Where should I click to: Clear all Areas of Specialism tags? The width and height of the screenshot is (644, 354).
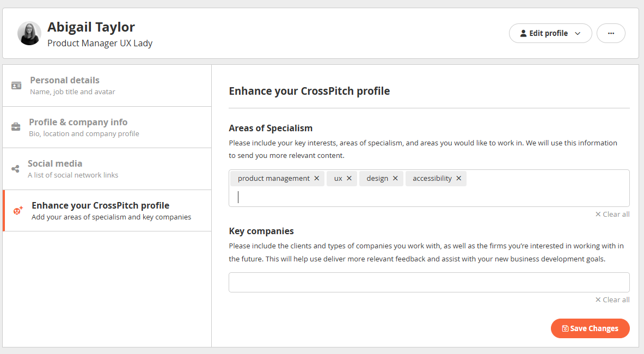click(612, 215)
